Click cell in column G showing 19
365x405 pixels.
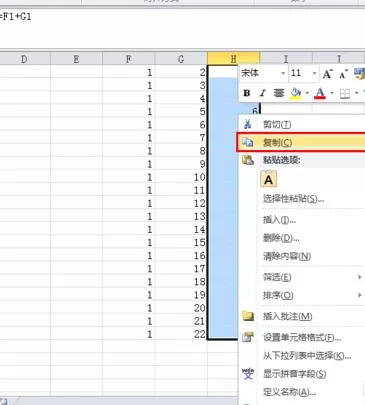point(181,294)
